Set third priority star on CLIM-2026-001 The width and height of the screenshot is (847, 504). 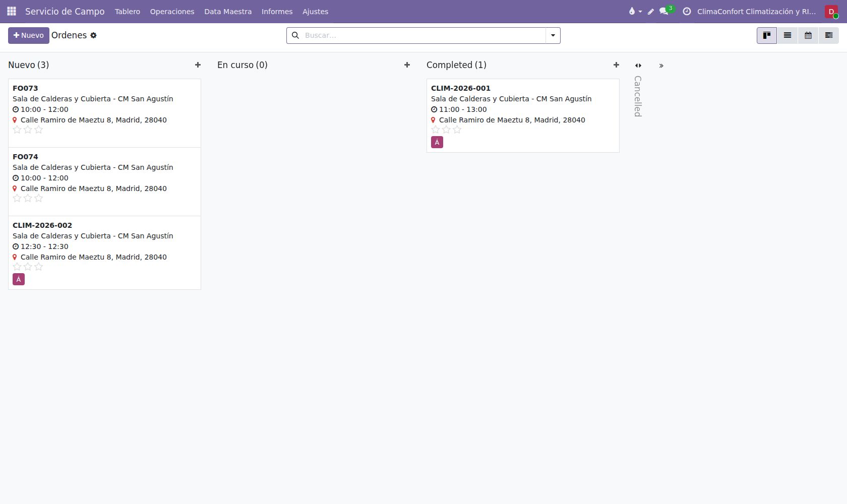(x=457, y=130)
